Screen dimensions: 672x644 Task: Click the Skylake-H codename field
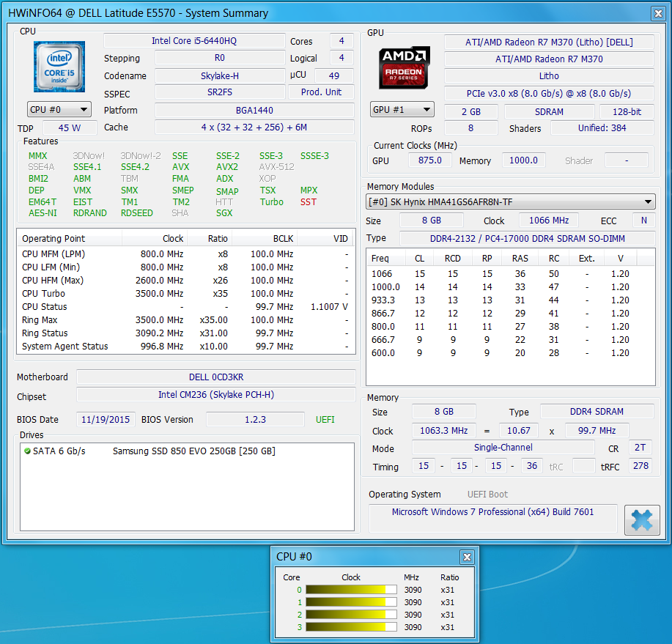pyautogui.click(x=220, y=76)
